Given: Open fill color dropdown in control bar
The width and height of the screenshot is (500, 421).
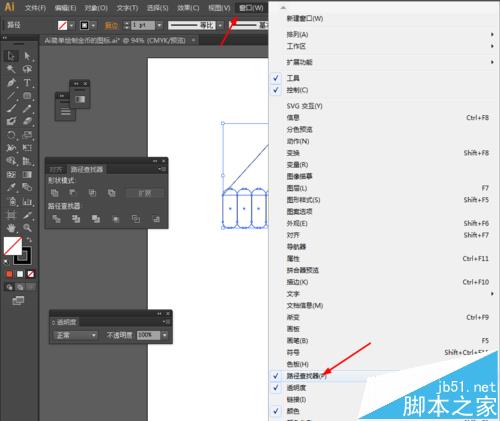Looking at the screenshot, I should pos(72,25).
